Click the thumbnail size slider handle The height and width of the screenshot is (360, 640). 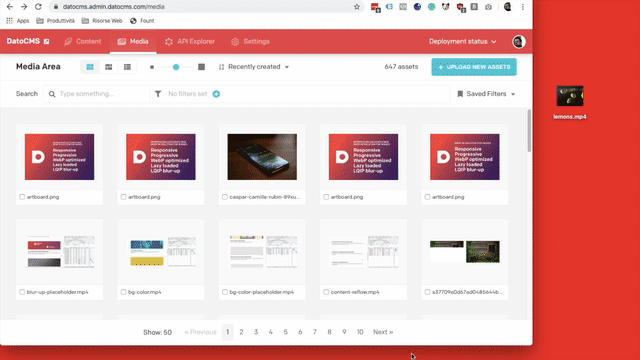(176, 67)
